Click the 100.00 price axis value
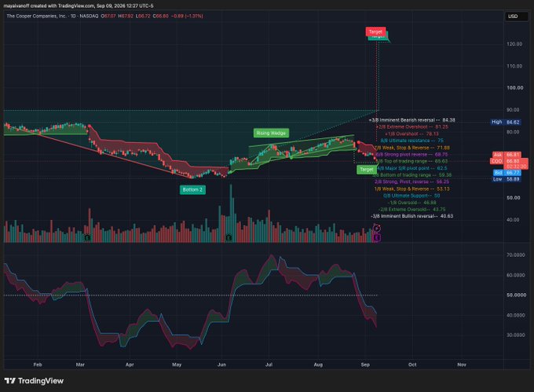 [x=514, y=88]
